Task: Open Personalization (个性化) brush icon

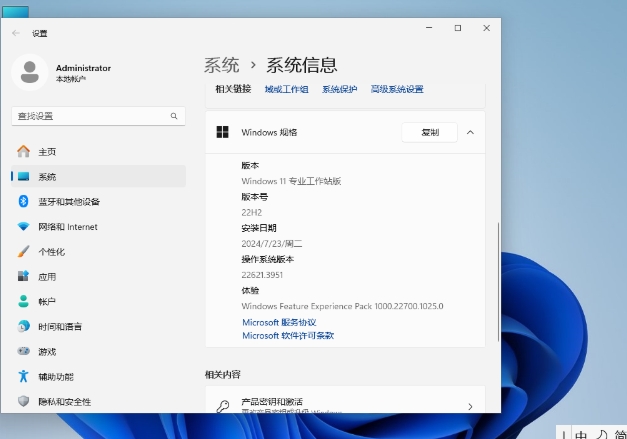Action: tap(23, 252)
